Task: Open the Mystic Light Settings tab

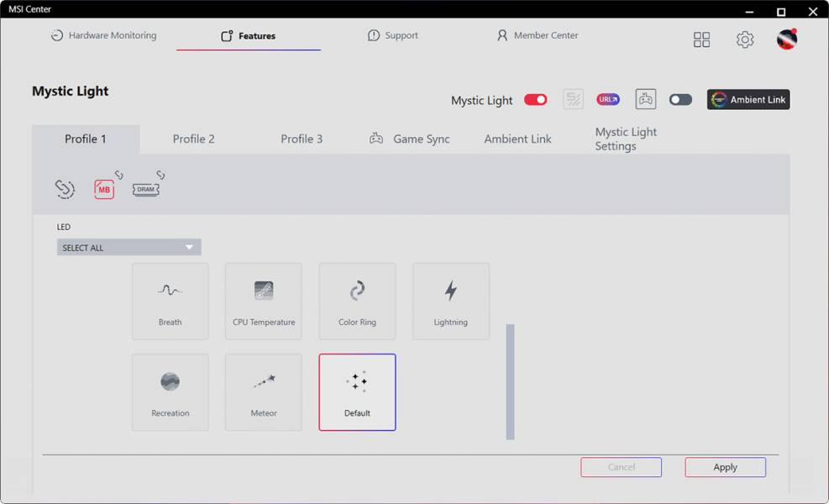Action: (626, 139)
